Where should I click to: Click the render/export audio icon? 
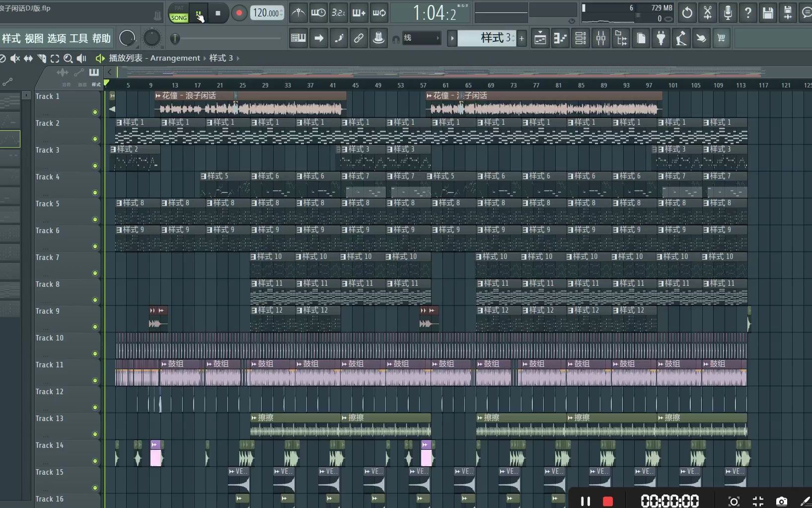pos(788,13)
